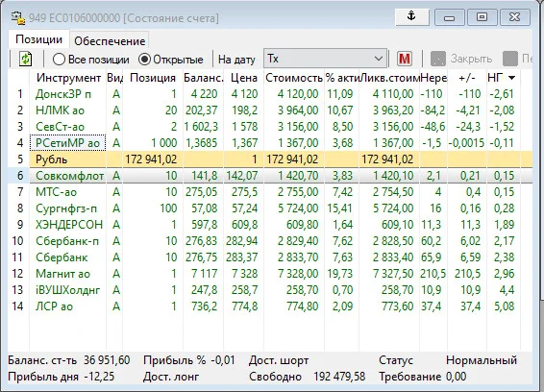The width and height of the screenshot is (544, 392).
Task: Close the Состояние счета window
Action: coord(514,16)
